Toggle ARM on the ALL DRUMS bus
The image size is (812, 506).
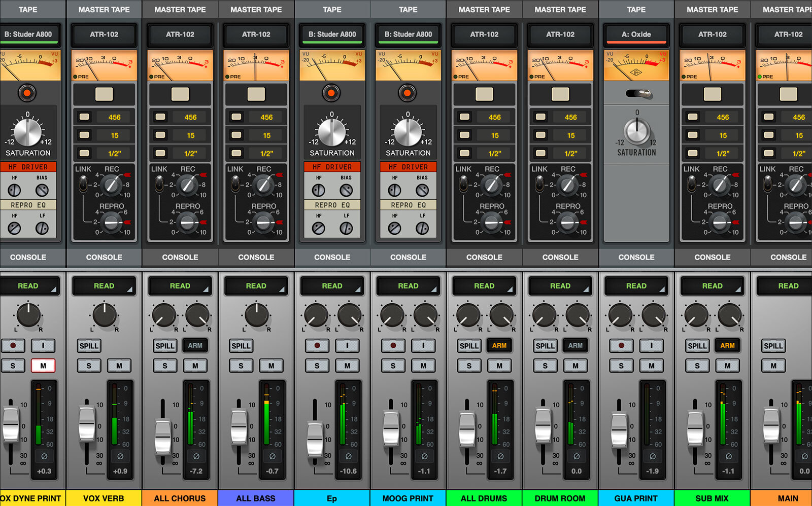(499, 346)
